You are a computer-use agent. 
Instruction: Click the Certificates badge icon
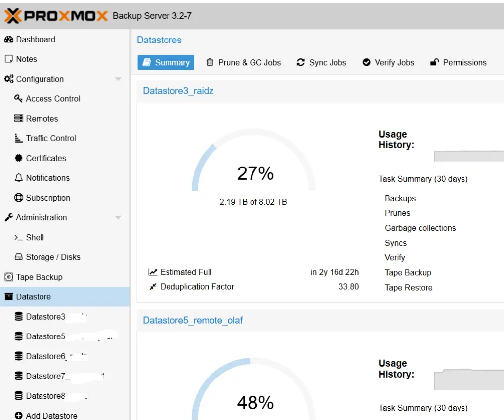(19, 158)
